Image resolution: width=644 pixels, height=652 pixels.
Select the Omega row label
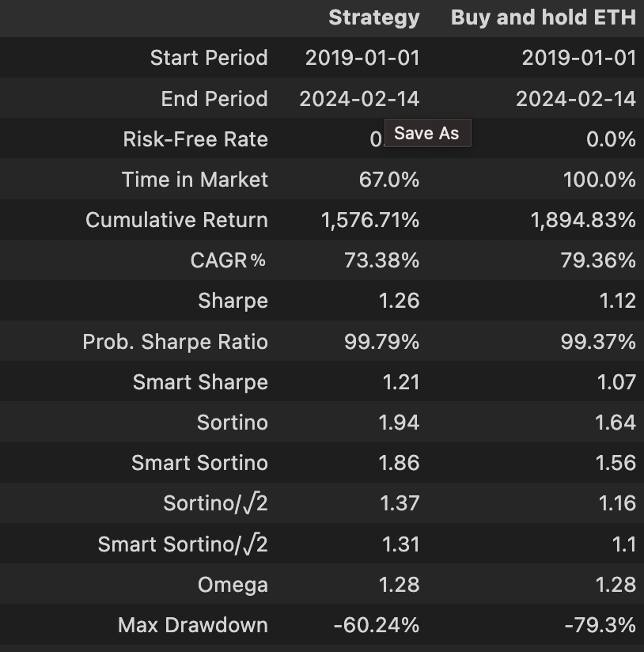(x=233, y=585)
